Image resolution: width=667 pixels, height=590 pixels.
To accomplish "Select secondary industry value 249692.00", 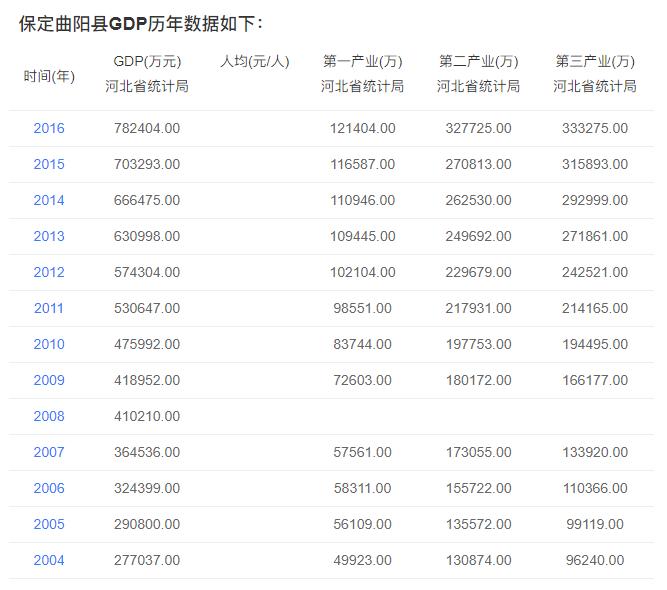I will (479, 236).
